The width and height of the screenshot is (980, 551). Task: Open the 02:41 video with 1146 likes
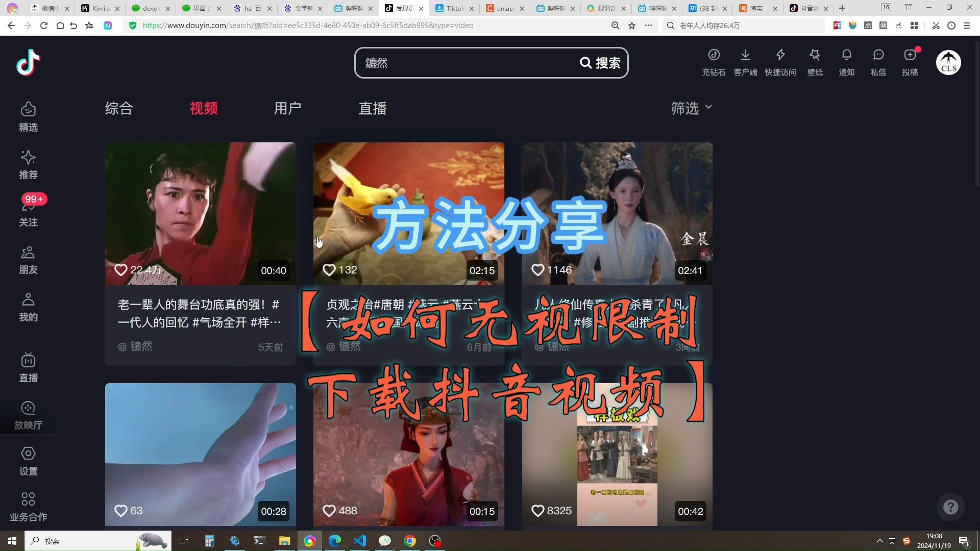617,213
